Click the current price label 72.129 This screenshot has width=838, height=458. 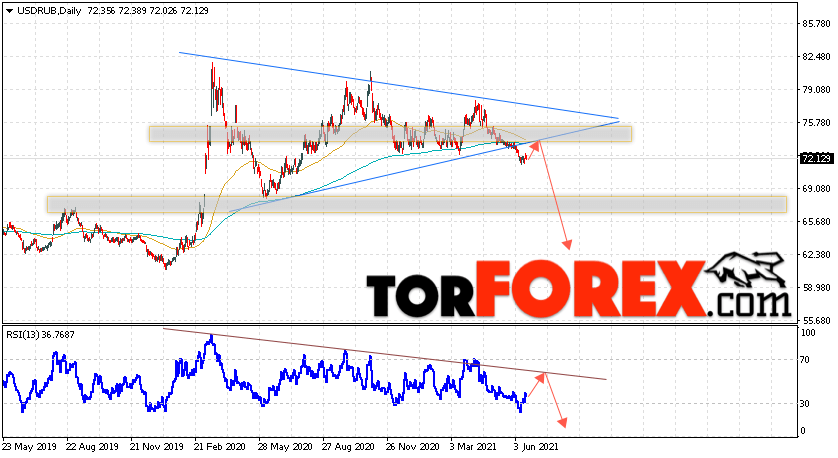[816, 158]
